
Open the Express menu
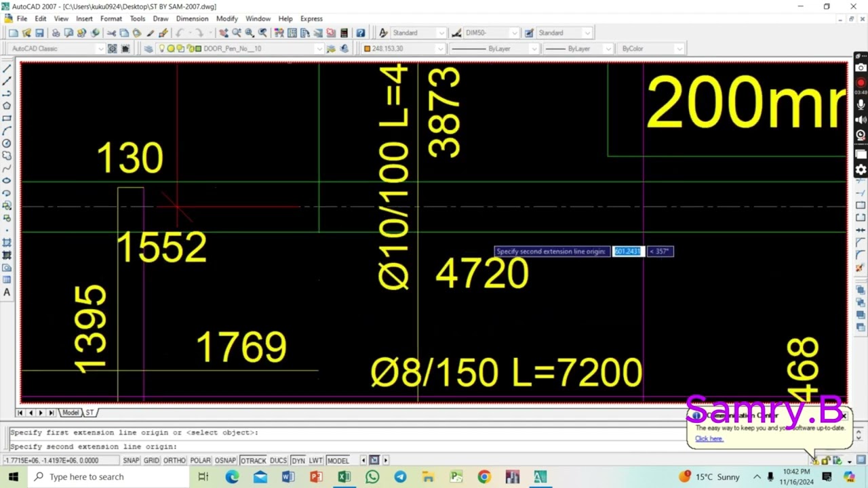(311, 18)
